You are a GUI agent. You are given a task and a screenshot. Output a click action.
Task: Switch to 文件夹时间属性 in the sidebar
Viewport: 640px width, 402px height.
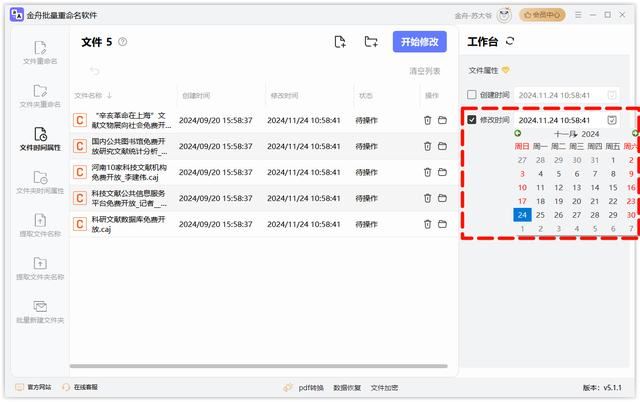tap(40, 182)
